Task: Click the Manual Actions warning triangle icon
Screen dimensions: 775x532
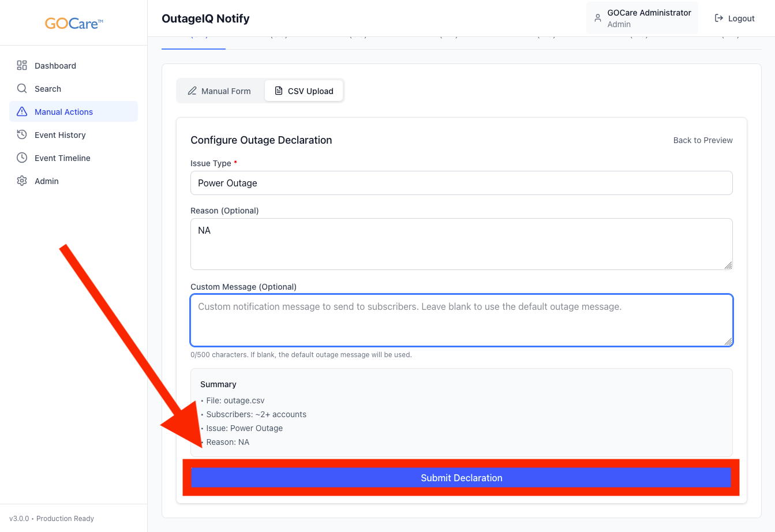Action: point(22,111)
